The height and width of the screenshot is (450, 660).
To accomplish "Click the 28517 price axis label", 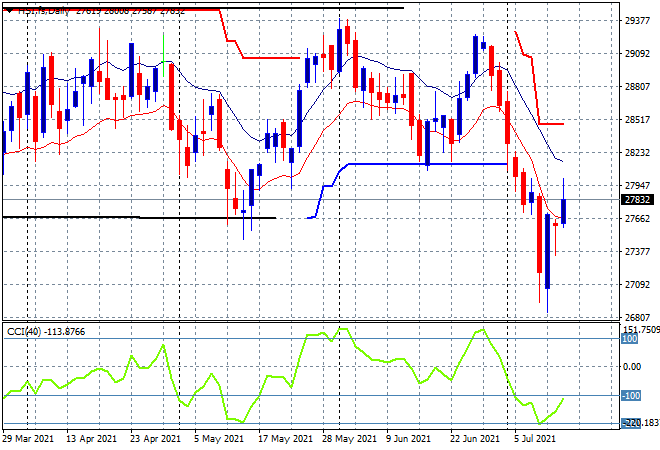I will pos(638,120).
